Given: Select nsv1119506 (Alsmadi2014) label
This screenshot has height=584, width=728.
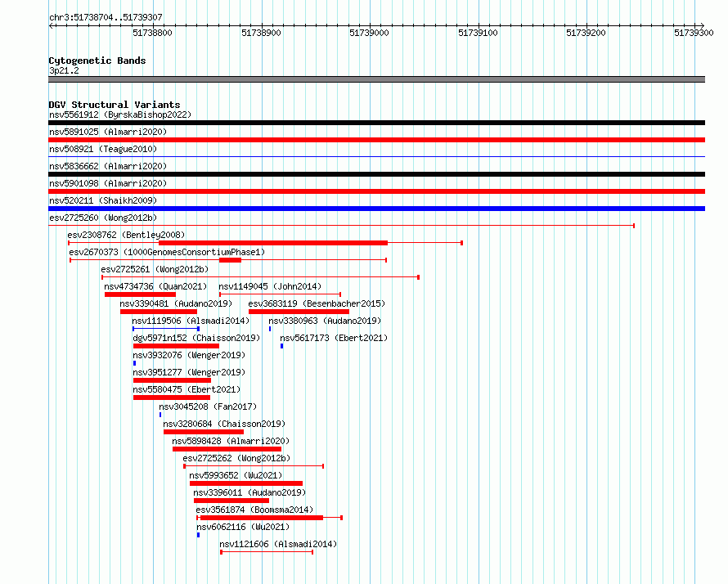Looking at the screenshot, I should [191, 321].
